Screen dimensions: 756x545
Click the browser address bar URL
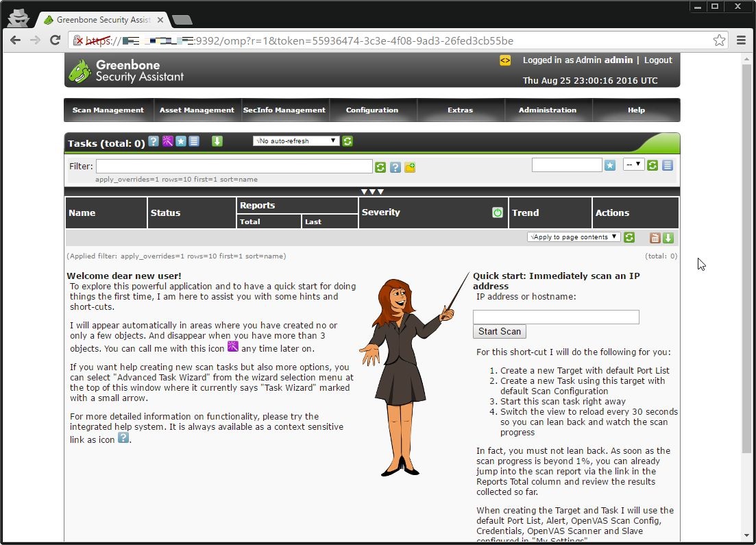299,40
